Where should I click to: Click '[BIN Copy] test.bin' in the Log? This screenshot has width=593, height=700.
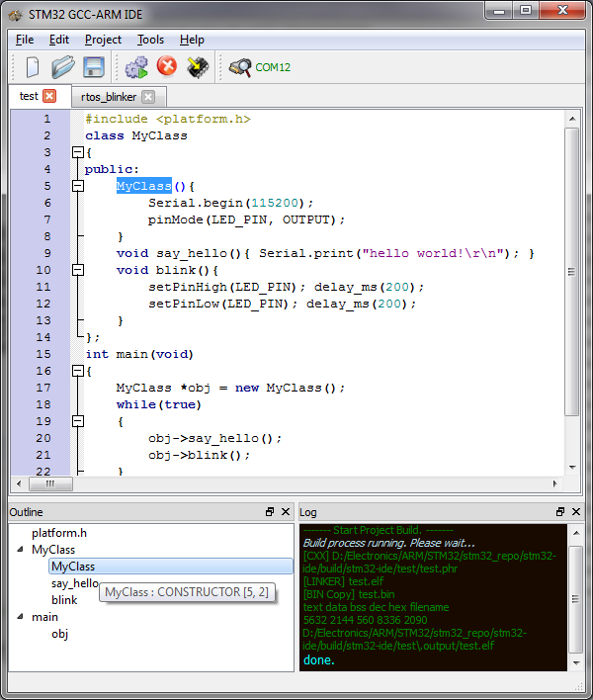tap(349, 594)
